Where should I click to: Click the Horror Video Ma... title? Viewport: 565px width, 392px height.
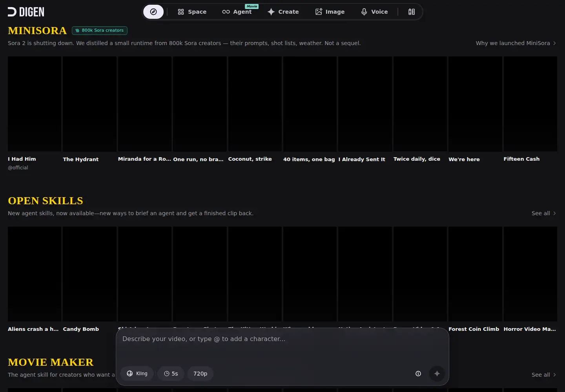(x=530, y=329)
